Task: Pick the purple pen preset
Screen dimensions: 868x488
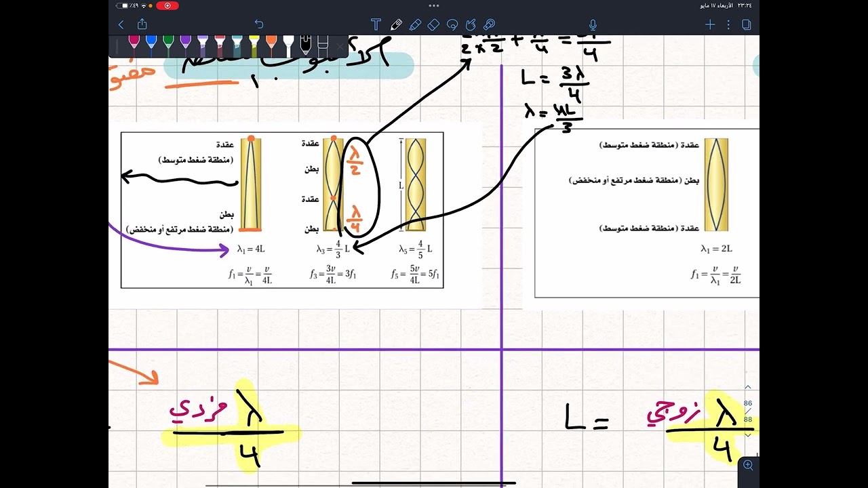Action: pos(186,45)
